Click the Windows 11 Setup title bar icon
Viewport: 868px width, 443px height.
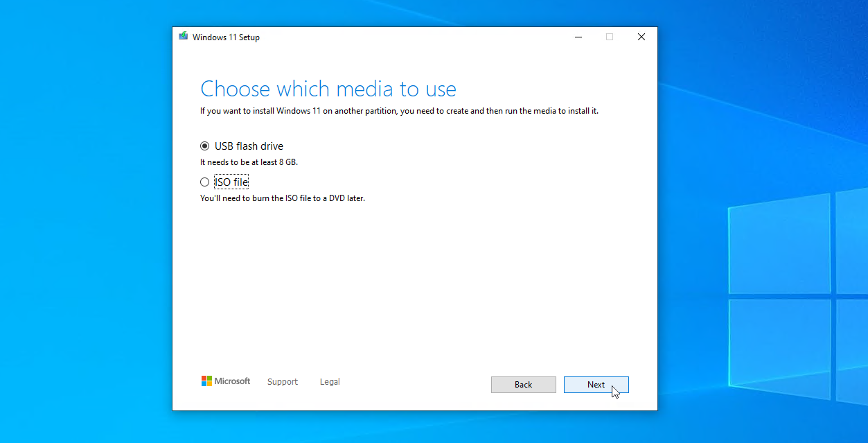tap(184, 37)
